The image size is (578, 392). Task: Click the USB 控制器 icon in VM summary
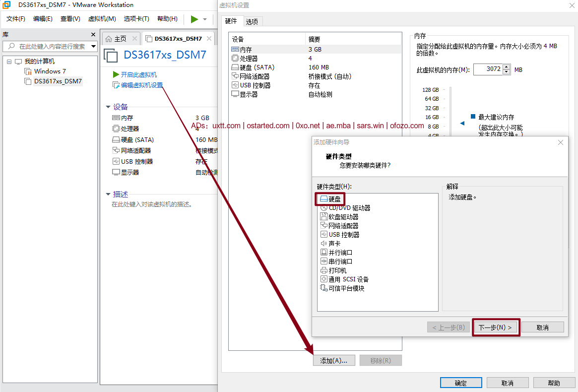point(116,162)
